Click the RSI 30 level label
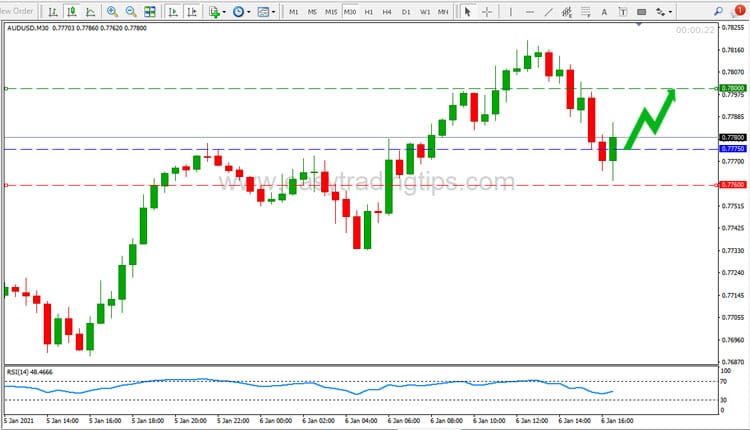750x430 pixels. pyautogui.click(x=723, y=400)
